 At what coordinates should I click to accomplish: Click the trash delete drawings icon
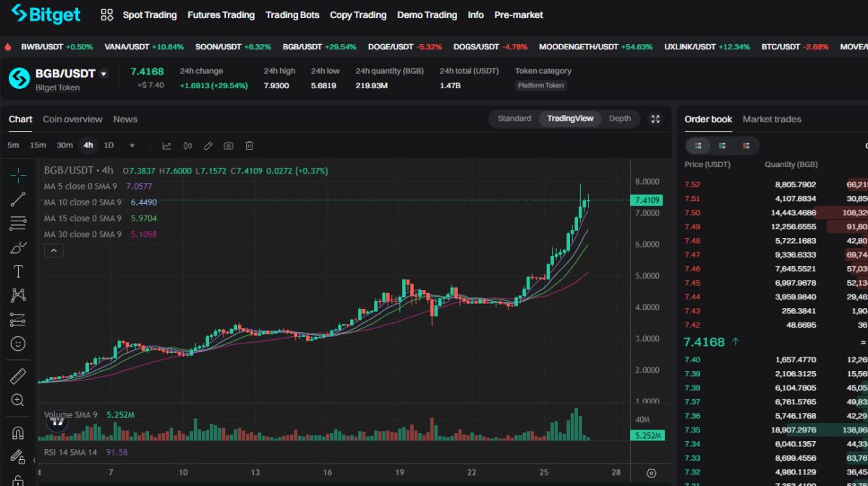[249, 145]
